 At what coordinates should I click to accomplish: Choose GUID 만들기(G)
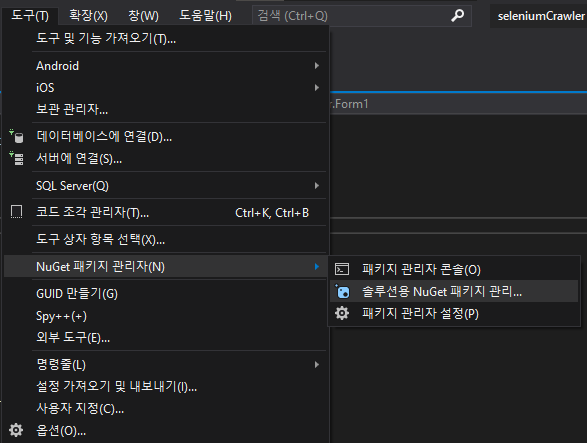tap(166, 294)
